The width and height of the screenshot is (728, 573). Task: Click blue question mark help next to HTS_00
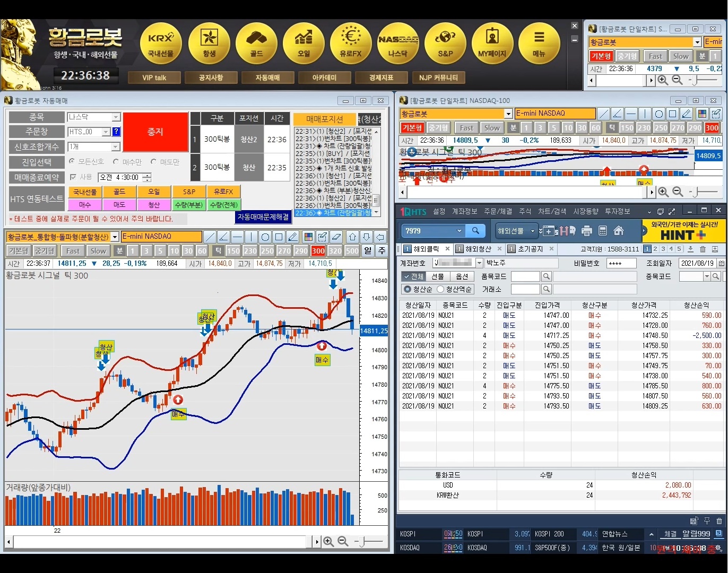116,132
